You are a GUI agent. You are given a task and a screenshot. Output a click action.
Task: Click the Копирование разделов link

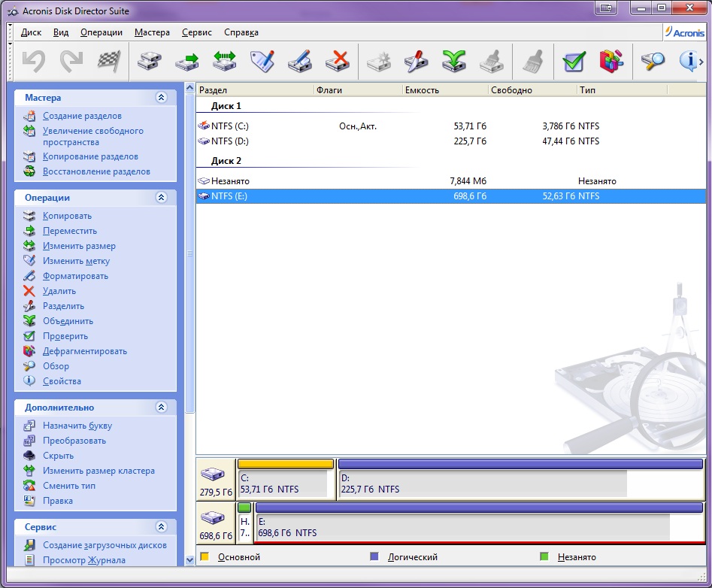pos(90,156)
